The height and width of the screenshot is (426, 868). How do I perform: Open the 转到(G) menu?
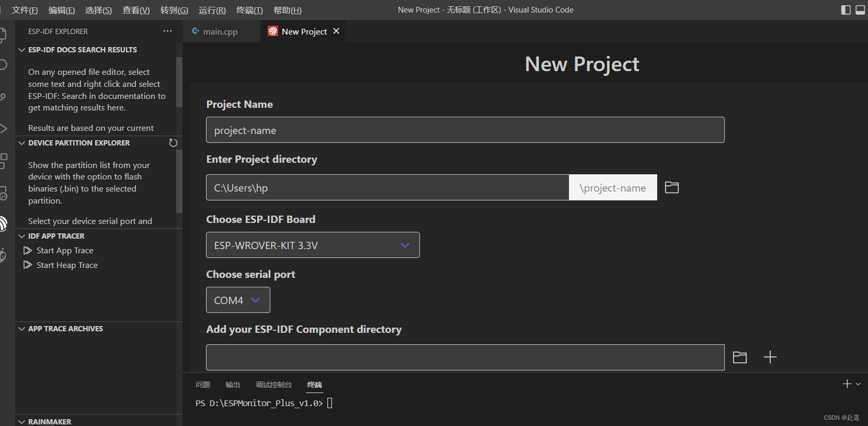click(x=174, y=10)
